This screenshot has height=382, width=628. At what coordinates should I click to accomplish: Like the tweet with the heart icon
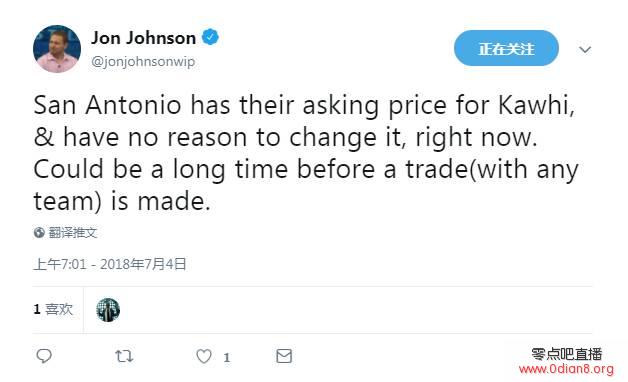click(204, 356)
